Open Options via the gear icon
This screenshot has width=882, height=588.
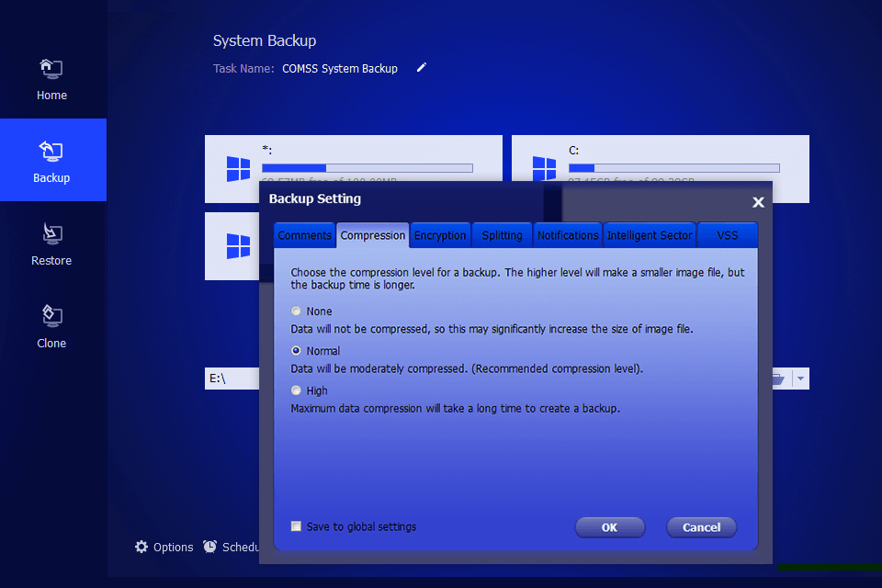coord(141,547)
